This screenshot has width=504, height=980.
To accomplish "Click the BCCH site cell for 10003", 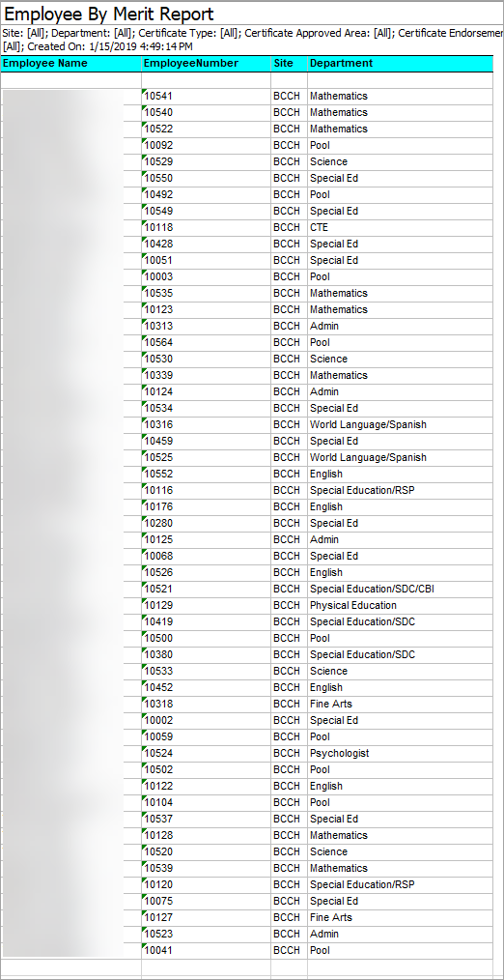I will (289, 276).
